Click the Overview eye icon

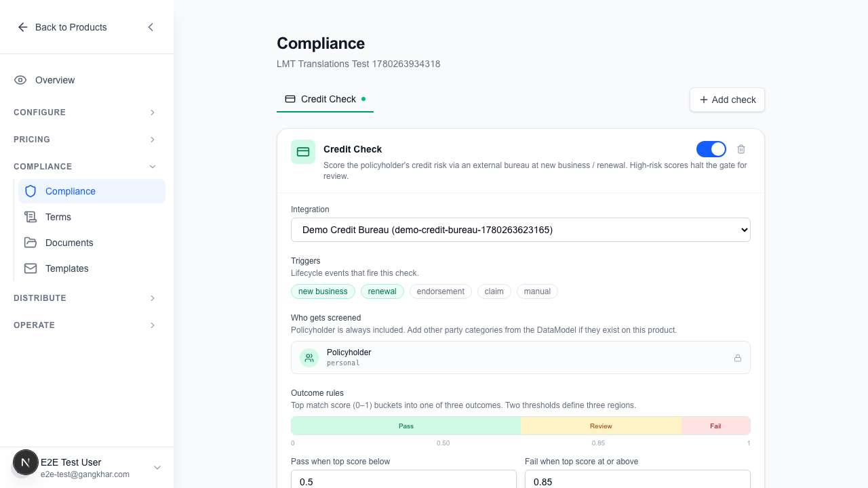[20, 80]
